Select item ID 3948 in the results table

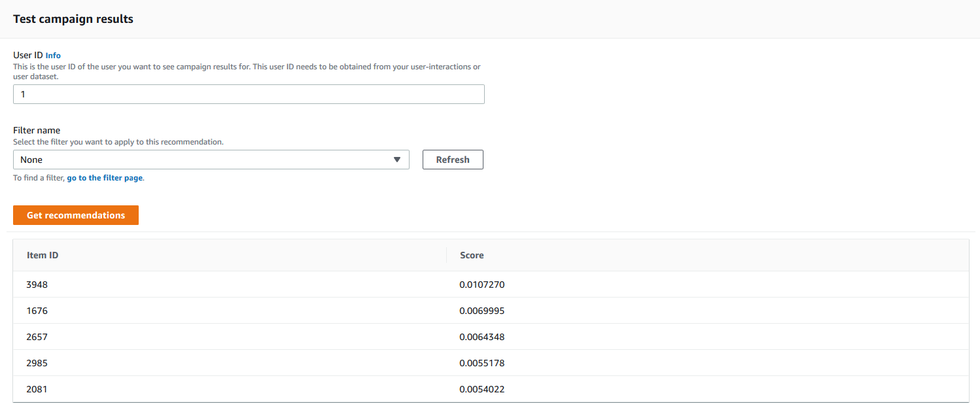[37, 284]
